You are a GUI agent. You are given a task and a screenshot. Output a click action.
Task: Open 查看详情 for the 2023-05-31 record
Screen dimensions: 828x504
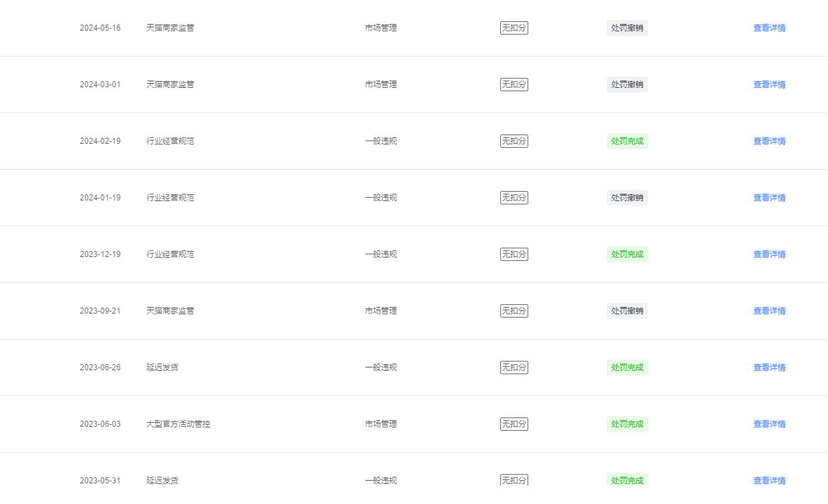pyautogui.click(x=769, y=481)
